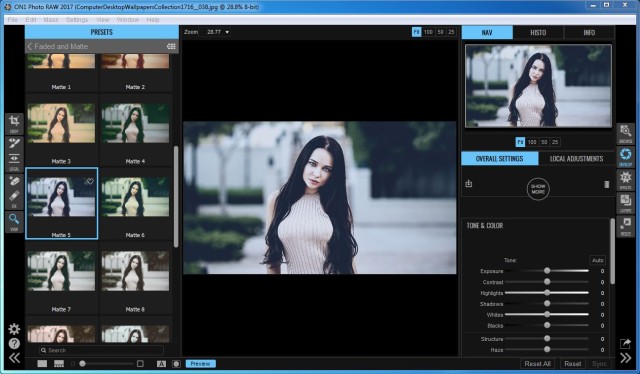
Task: Toggle favorite heart on Matte 5 preset
Action: pos(90,181)
